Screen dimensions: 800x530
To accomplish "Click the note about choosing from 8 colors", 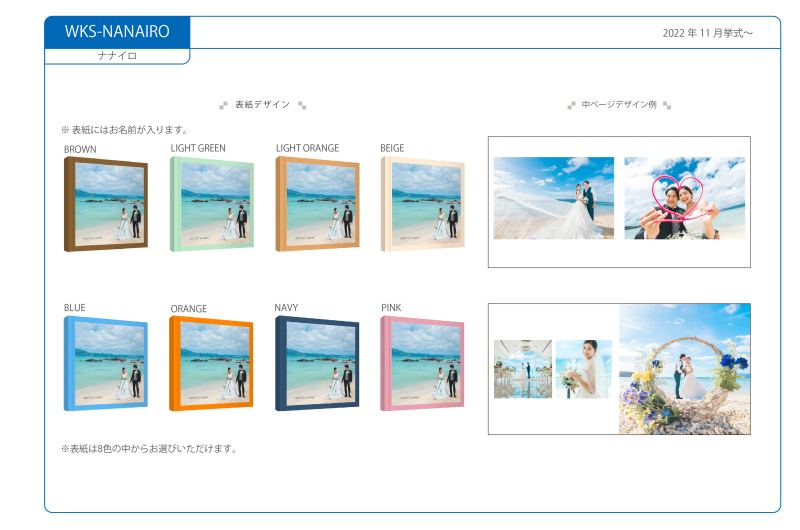I will (x=150, y=449).
